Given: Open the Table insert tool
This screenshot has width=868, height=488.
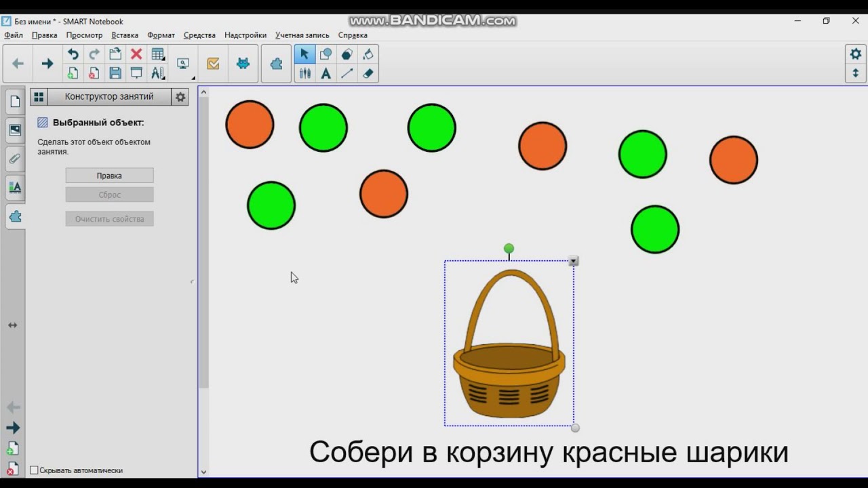Looking at the screenshot, I should (157, 54).
